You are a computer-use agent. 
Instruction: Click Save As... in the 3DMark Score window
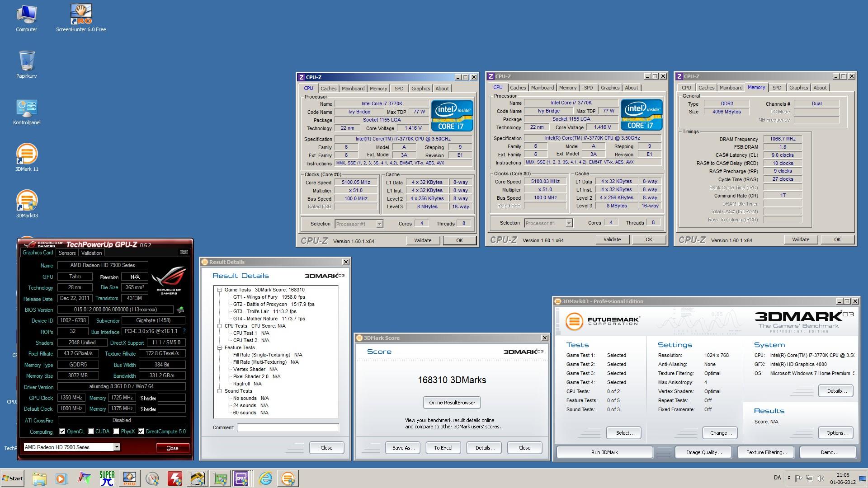[x=403, y=448]
